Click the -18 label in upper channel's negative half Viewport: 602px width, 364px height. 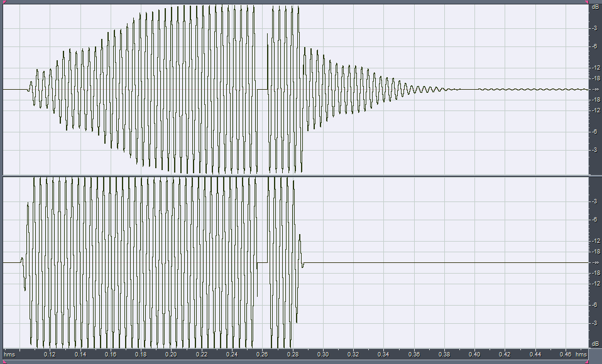tap(596, 100)
